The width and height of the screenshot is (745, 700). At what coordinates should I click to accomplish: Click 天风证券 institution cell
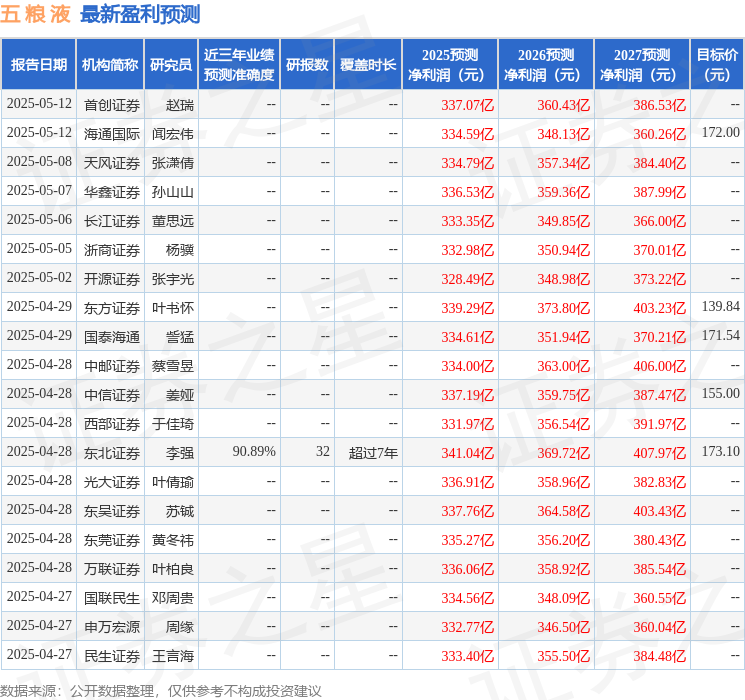coord(112,163)
